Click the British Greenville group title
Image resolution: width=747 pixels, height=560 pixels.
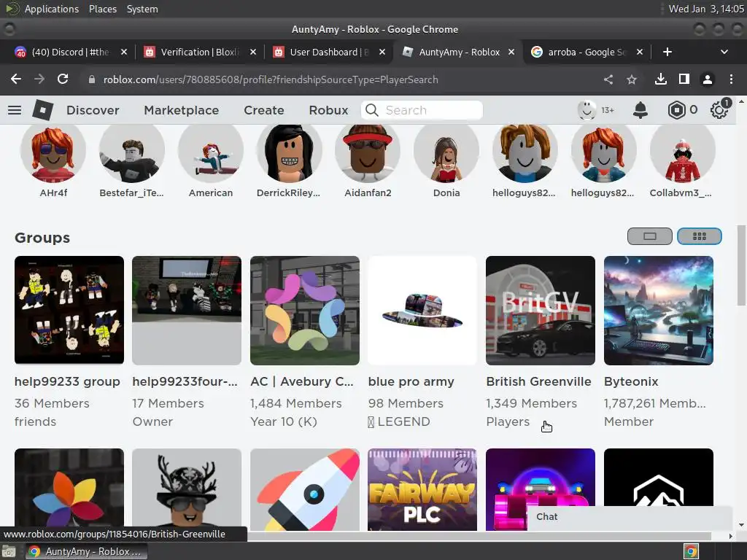[x=538, y=381]
